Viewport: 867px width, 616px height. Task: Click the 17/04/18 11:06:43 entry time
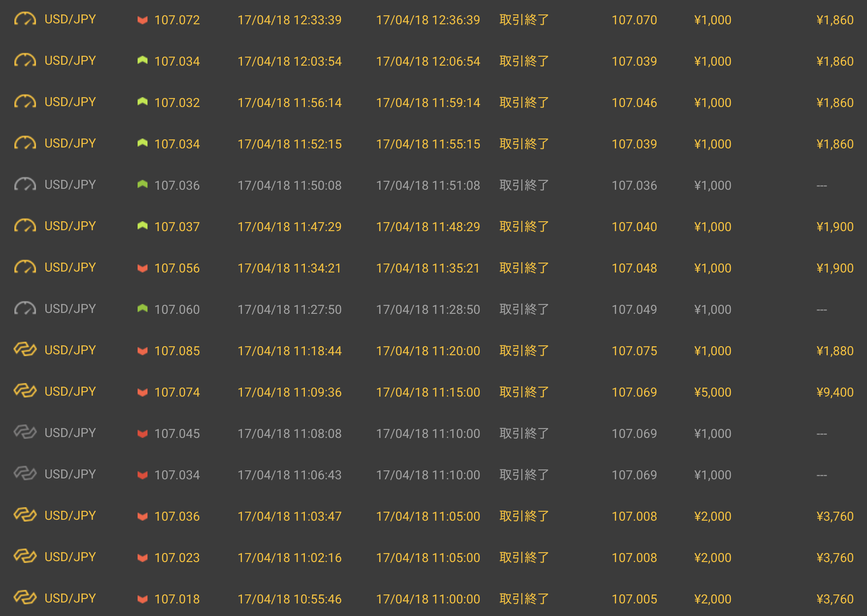point(289,475)
